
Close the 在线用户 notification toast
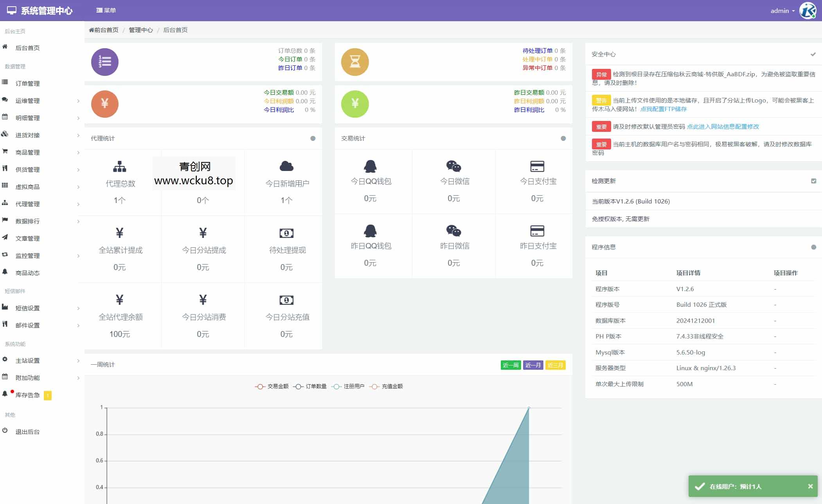(810, 486)
